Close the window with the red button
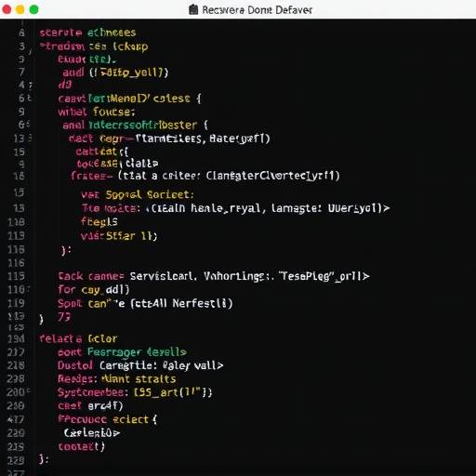Screen dimensions: 476x476 7,9
